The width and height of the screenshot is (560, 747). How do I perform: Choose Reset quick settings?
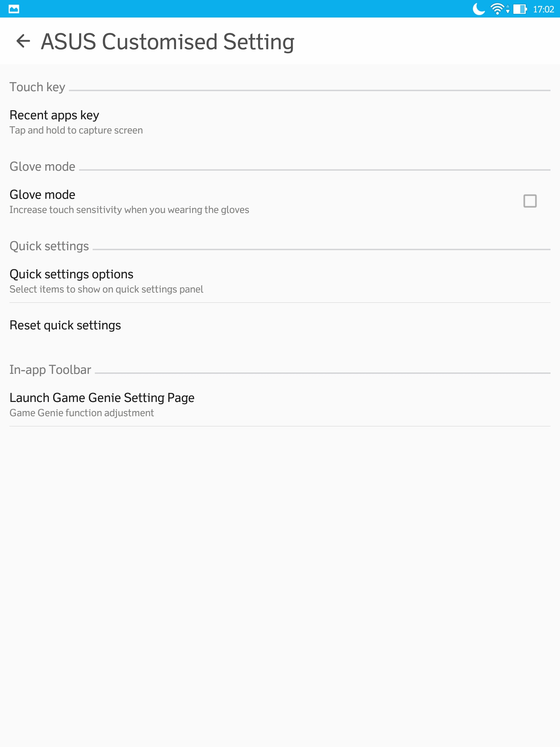tap(280, 325)
